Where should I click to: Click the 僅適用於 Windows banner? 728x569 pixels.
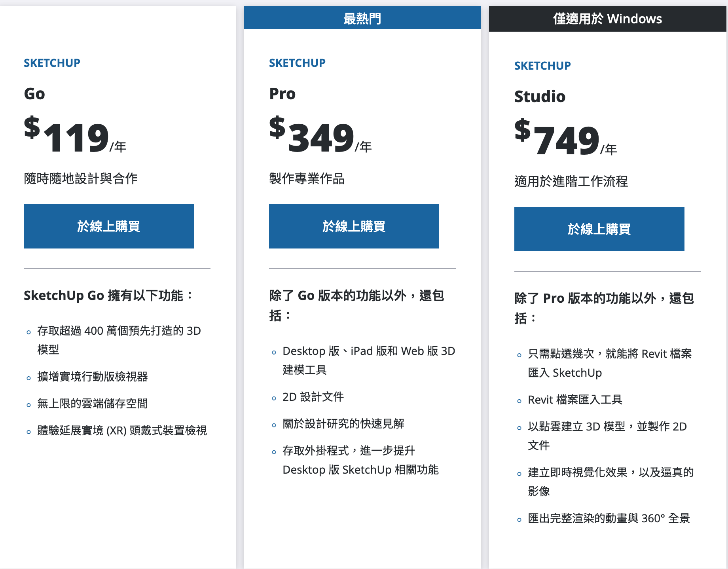coord(607,19)
